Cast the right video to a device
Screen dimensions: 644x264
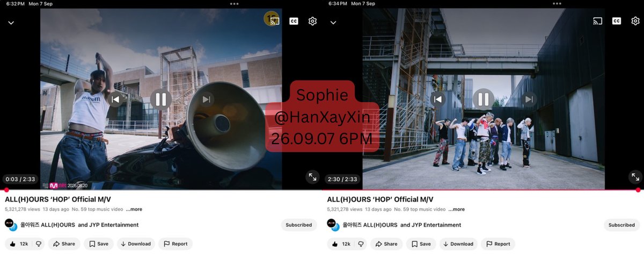coord(597,21)
